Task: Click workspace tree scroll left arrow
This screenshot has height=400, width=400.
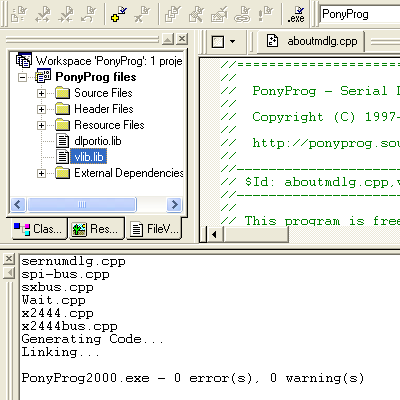Action: pyautogui.click(x=18, y=204)
